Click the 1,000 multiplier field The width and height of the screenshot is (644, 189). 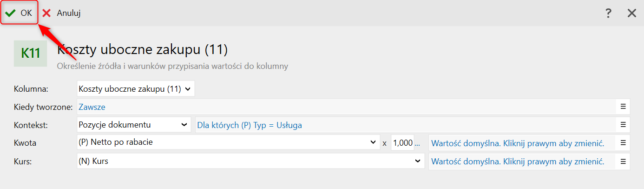point(402,143)
